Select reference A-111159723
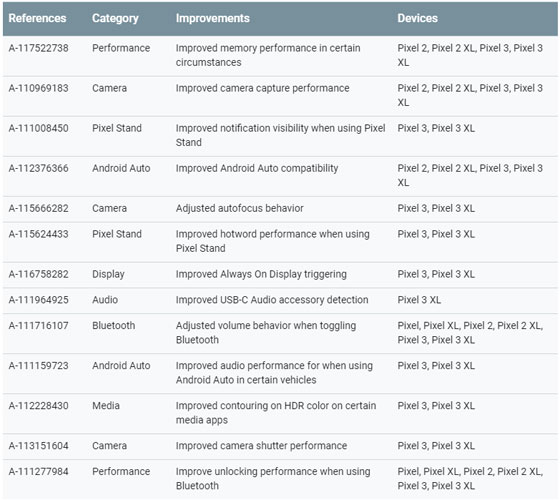The height and width of the screenshot is (500, 560). coord(39,365)
